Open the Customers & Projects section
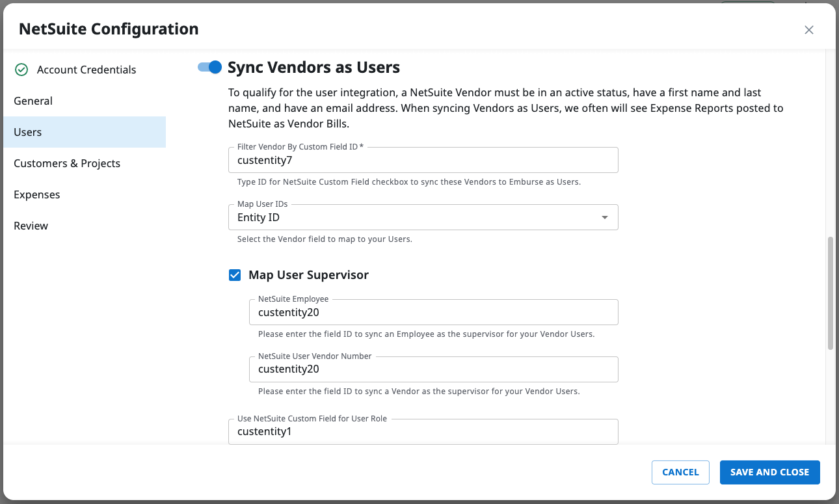The height and width of the screenshot is (504, 839). [x=85, y=163]
